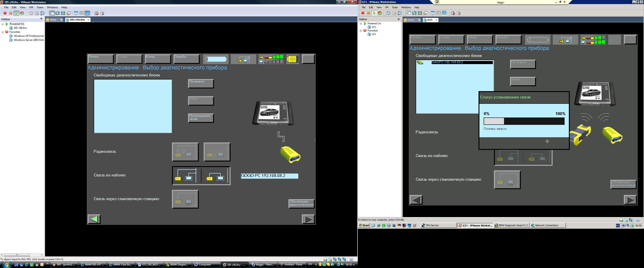Click right radio link icon in DIS screen
Image resolution: width=644 pixels, height=268 pixels.
(x=217, y=152)
